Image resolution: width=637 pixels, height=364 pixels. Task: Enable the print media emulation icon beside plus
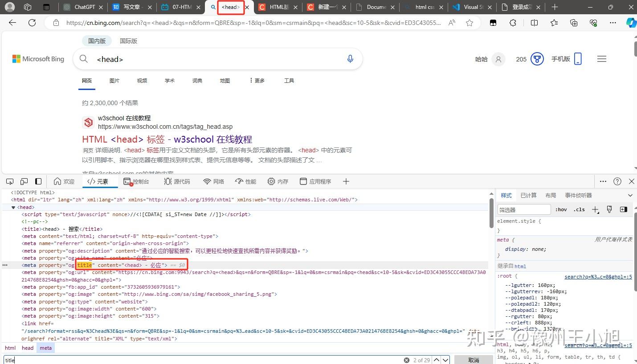click(x=609, y=209)
